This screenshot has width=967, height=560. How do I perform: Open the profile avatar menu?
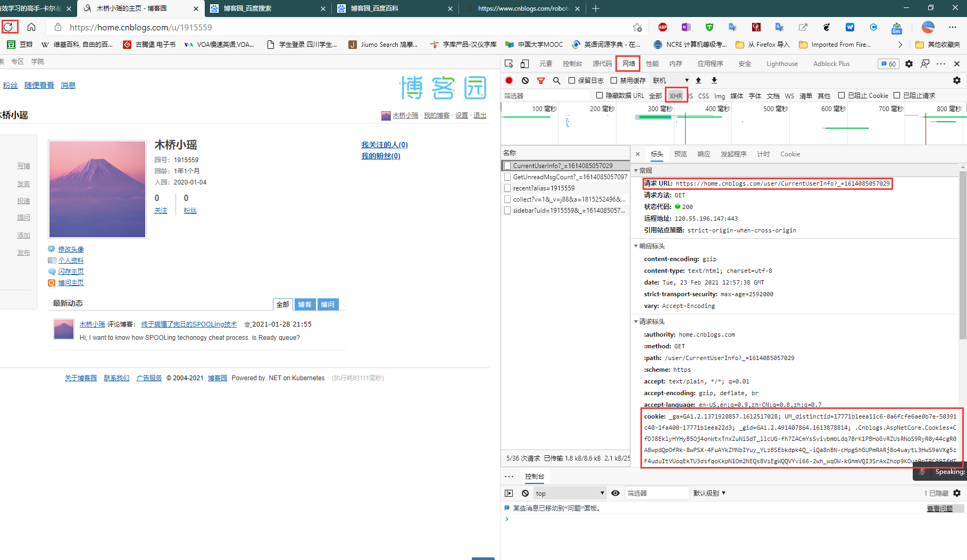(x=928, y=27)
